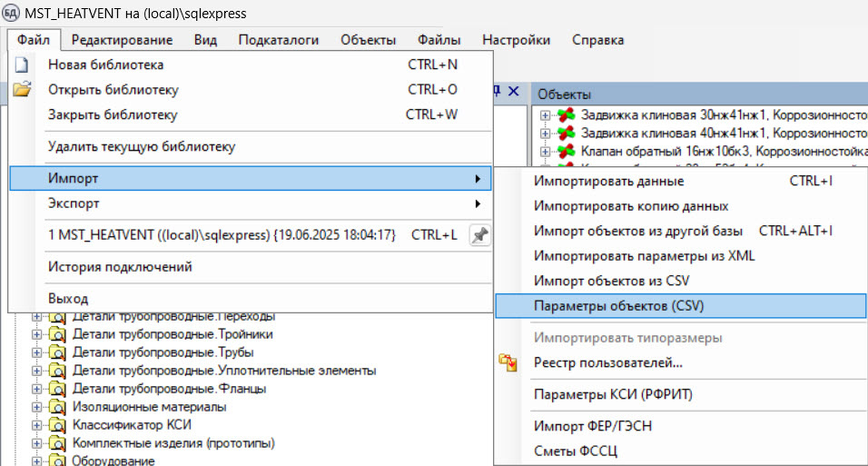Select Импортировать параметры из XML
This screenshot has height=466, width=868.
(681, 256)
